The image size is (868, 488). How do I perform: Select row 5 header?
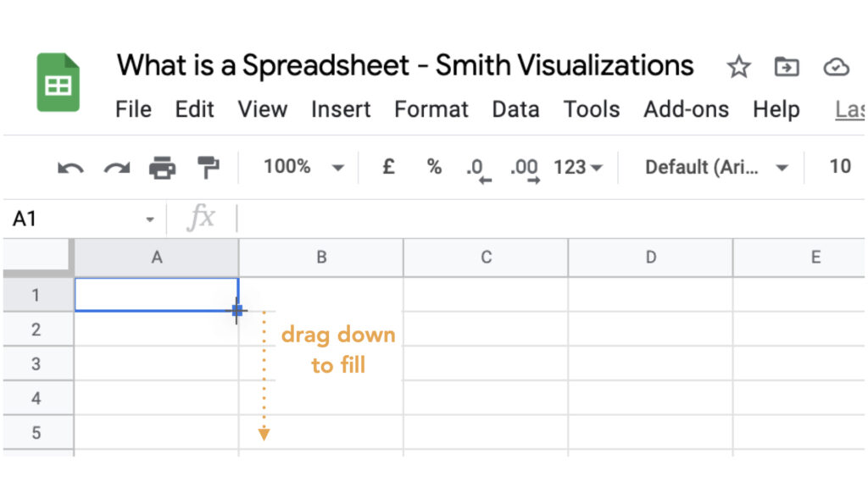pyautogui.click(x=37, y=432)
